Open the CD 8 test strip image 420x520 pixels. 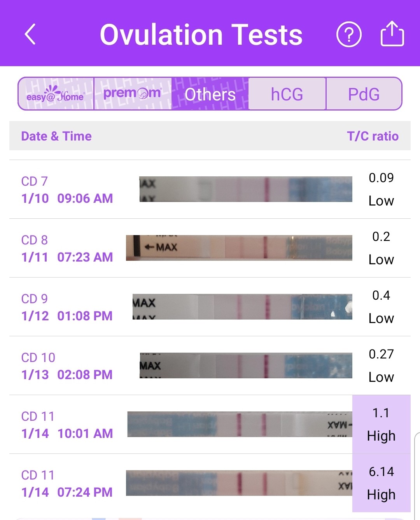[239, 248]
